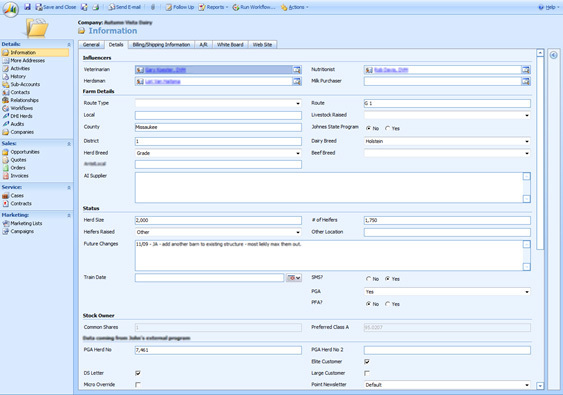Viewport: 563px width, 395px height.
Task: Open Contacts in sidebar
Action: click(16, 92)
